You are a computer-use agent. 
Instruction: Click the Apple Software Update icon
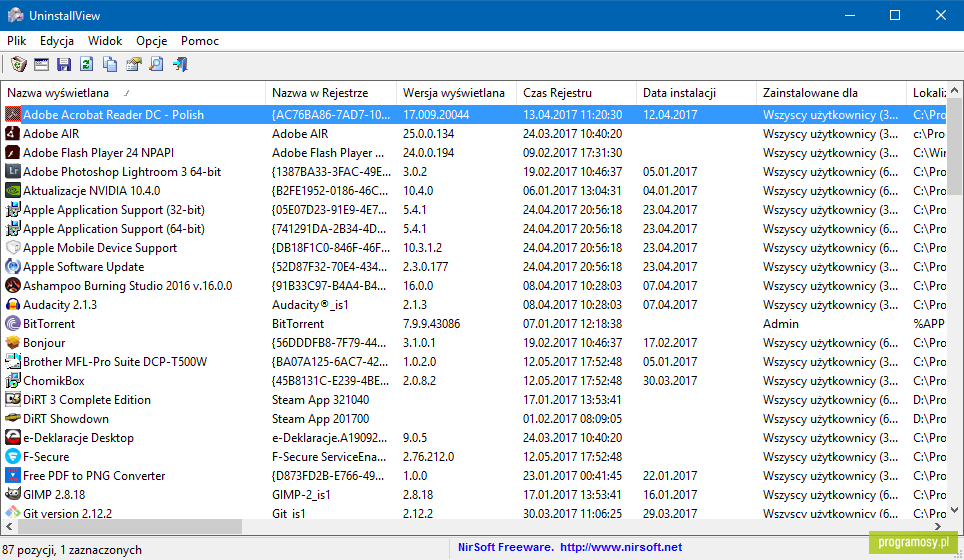(12, 267)
